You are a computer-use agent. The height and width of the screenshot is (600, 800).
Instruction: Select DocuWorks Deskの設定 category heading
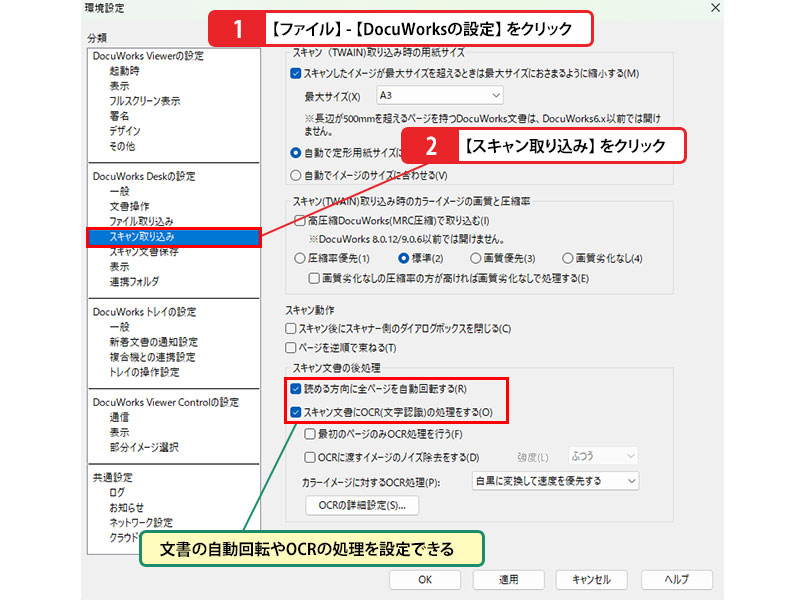(x=144, y=177)
